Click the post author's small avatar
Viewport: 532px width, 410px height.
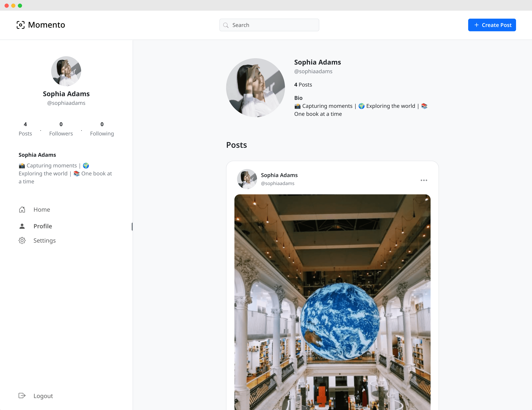(247, 179)
